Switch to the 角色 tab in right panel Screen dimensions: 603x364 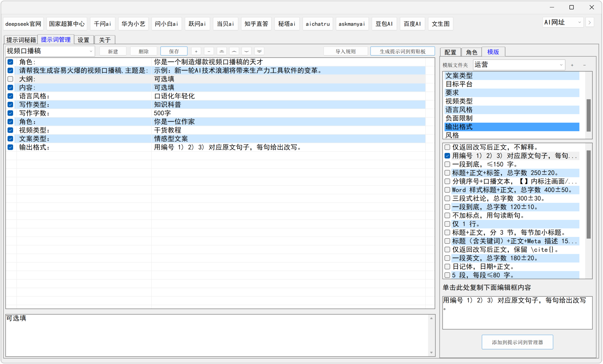[472, 52]
